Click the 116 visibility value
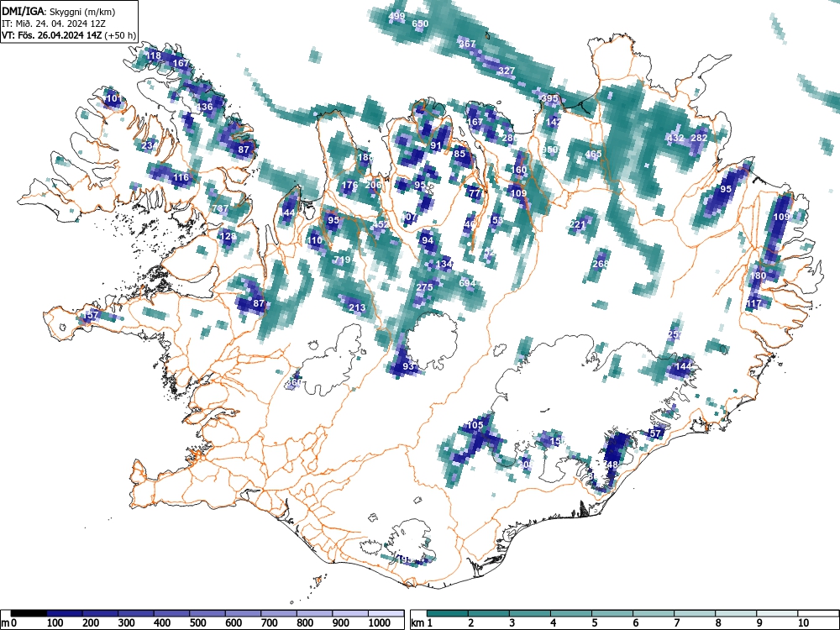Viewport: 840px width, 630px height. 181,177
